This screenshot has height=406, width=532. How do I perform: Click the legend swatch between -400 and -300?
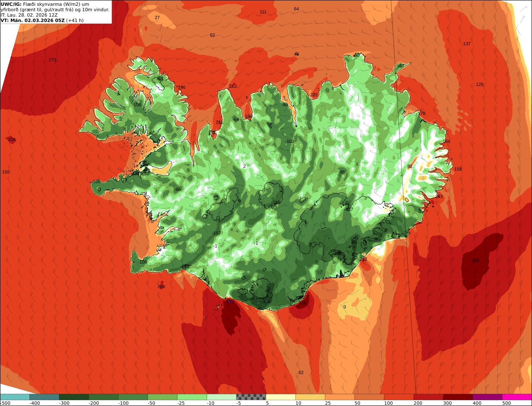coord(44,397)
